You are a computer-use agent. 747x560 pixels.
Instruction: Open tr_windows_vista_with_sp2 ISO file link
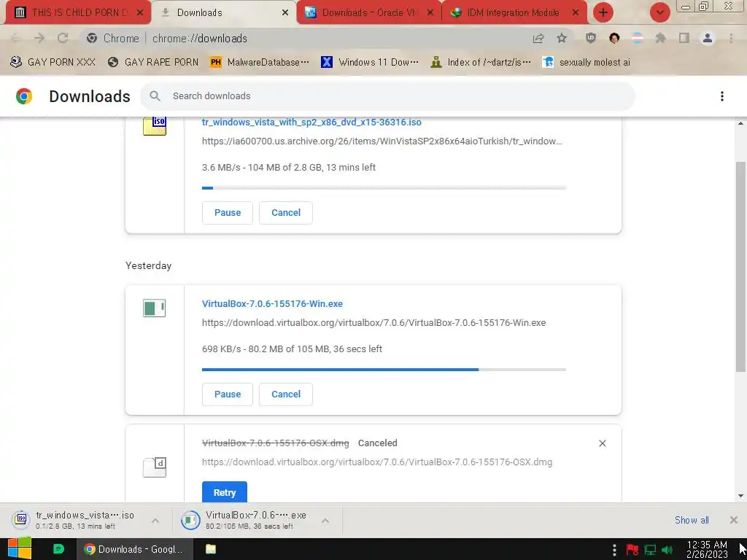click(311, 122)
